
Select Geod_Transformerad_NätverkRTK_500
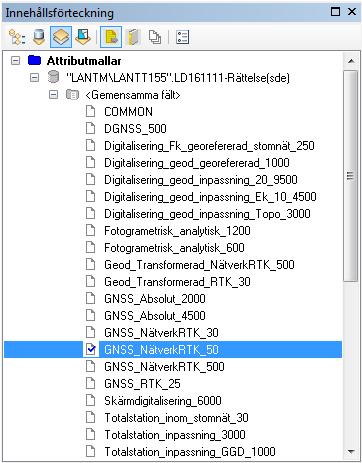(x=199, y=265)
